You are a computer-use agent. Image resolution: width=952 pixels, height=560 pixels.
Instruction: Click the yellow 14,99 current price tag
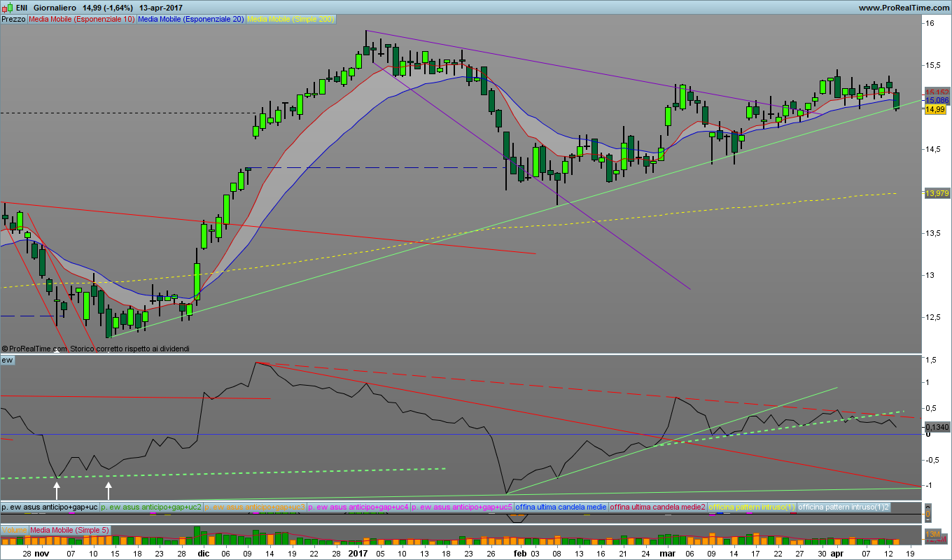pyautogui.click(x=936, y=110)
